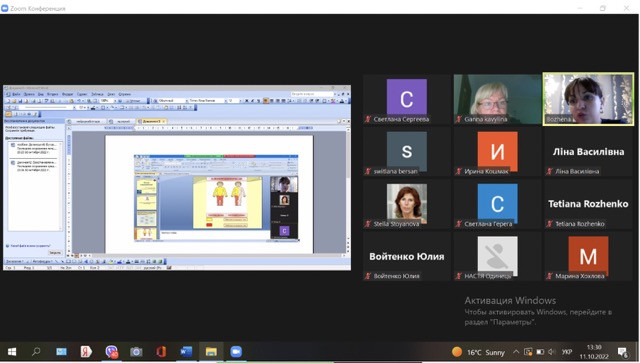Viewport: 640px width, 363px height.
Task: Select the blue C avatar of Светлана Герега
Action: (x=498, y=203)
